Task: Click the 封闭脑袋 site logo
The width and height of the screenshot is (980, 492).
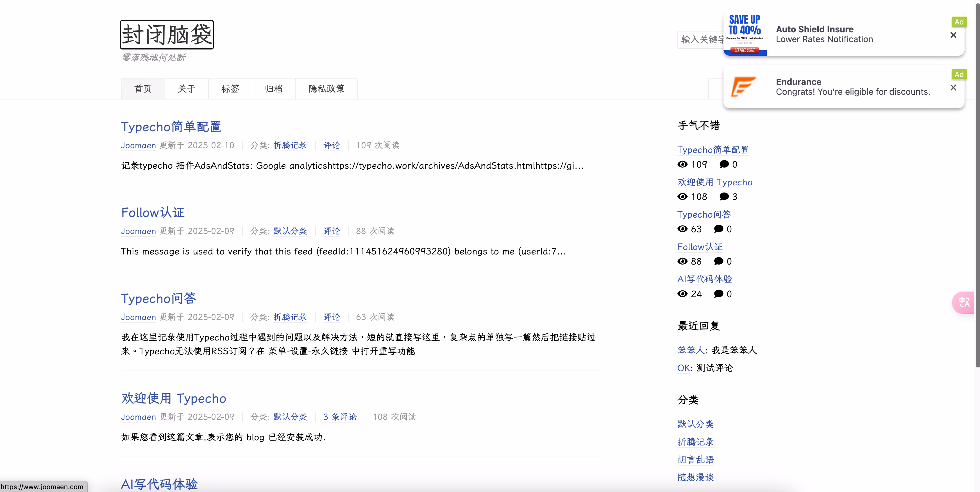Action: pyautogui.click(x=167, y=35)
